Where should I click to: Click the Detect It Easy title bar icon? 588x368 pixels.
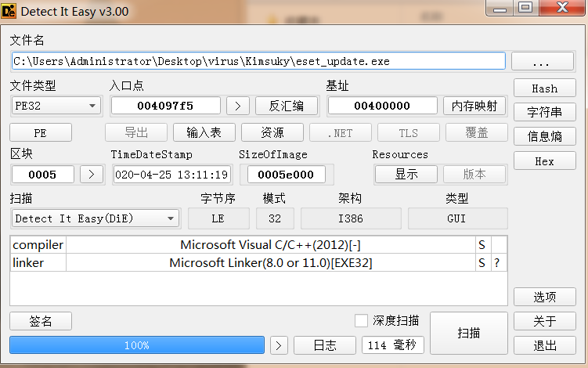[9, 11]
